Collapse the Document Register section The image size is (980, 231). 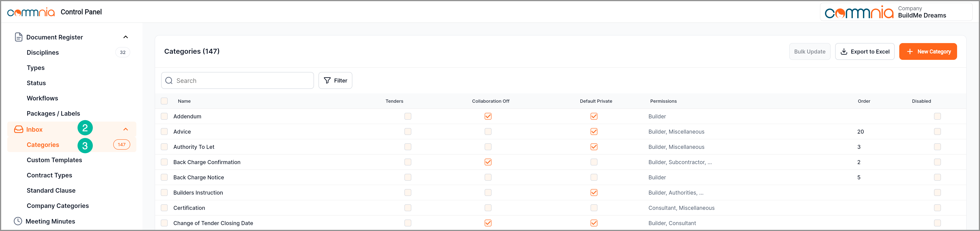point(125,37)
